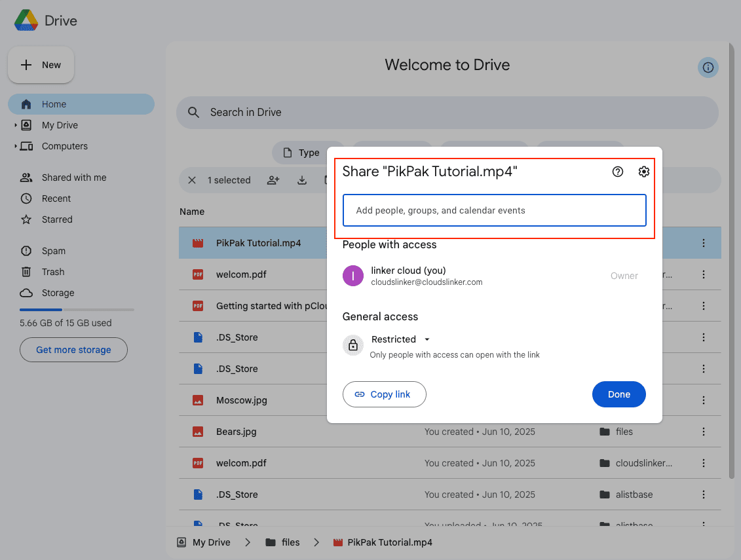Viewport: 741px width, 560px height.
Task: Click the Copy link button
Action: (384, 394)
